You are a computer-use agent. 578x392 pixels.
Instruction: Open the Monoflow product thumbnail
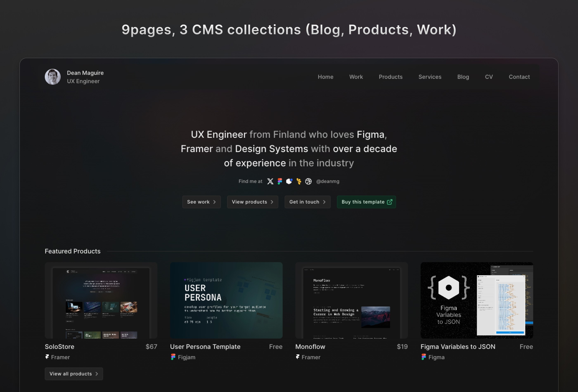point(351,300)
